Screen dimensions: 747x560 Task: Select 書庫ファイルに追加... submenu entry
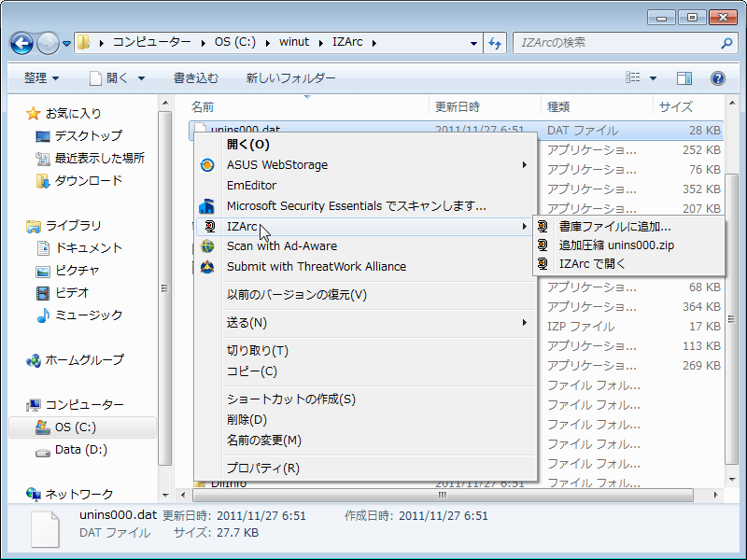click(x=628, y=227)
